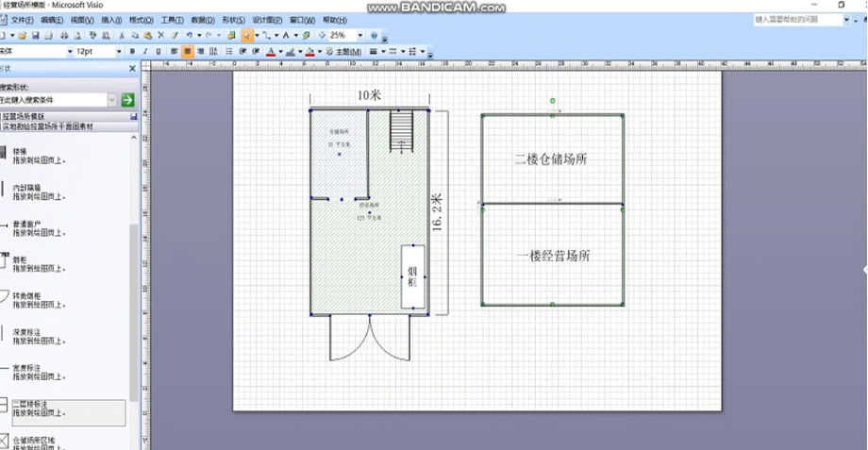868x450 pixels.
Task: Toggle Bold formatting
Action: pyautogui.click(x=132, y=52)
